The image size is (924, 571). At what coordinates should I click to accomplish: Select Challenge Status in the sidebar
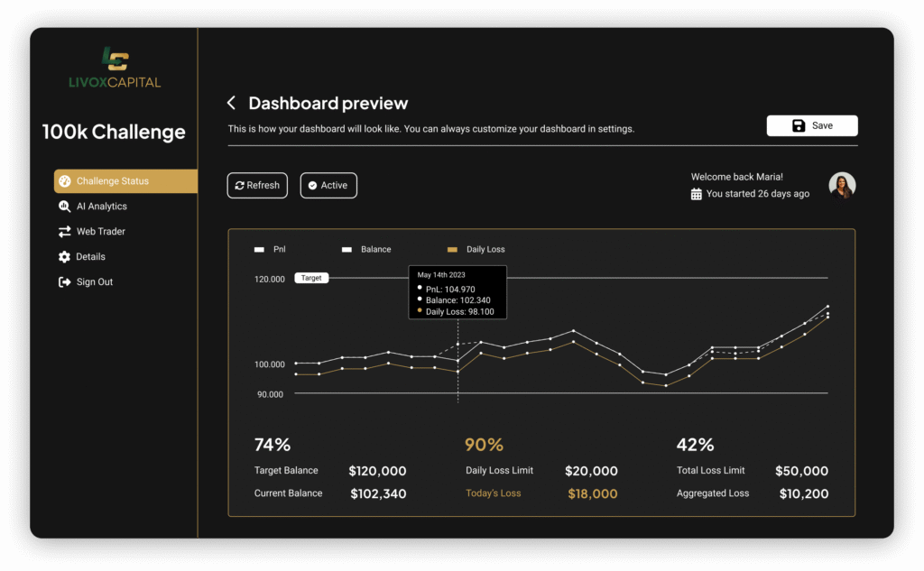[x=113, y=181]
